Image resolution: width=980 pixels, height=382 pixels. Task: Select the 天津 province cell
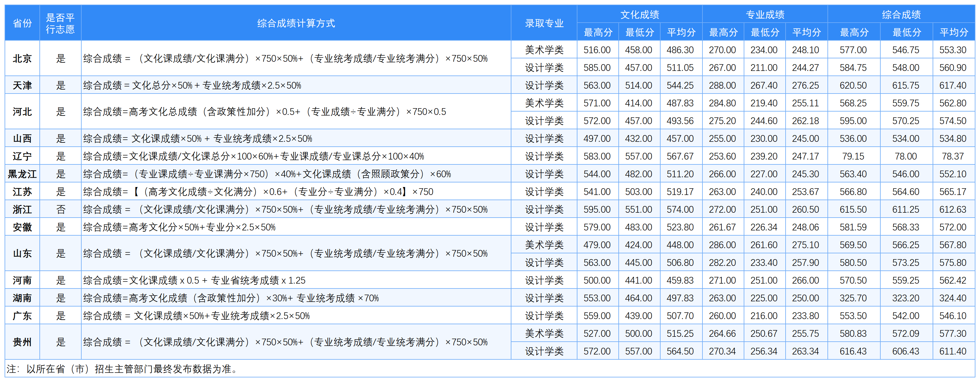pyautogui.click(x=22, y=85)
